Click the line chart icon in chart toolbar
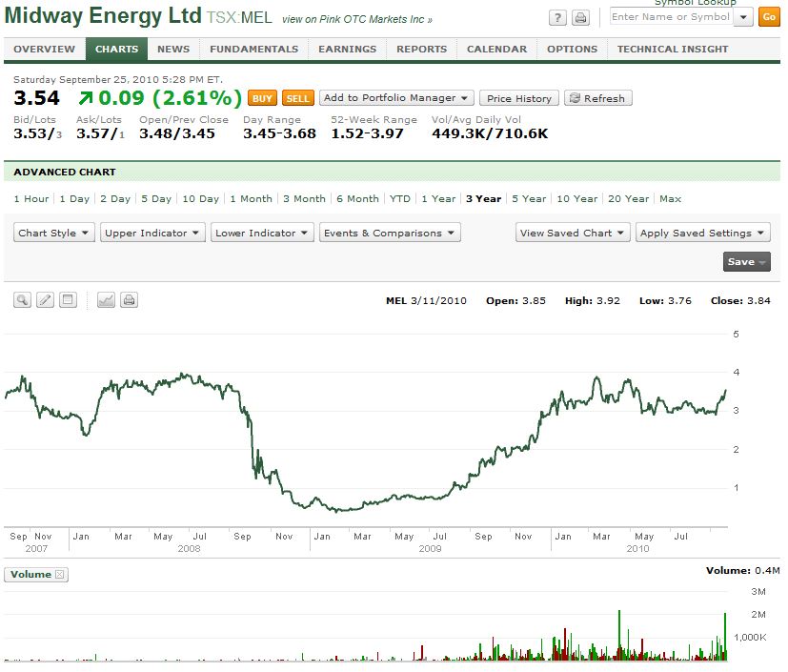788x672 pixels. coord(107,300)
